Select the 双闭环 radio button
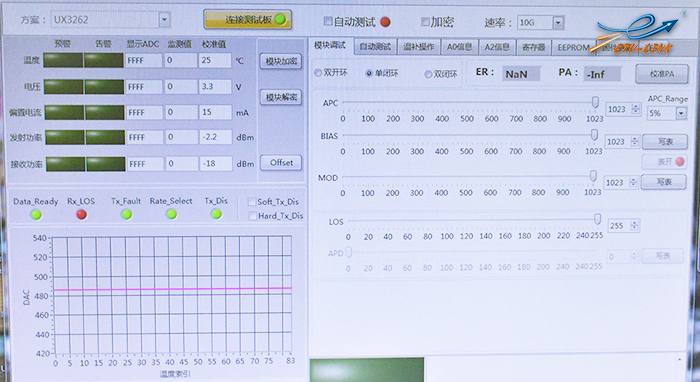Viewport: 700px width, 382px height. click(x=428, y=74)
